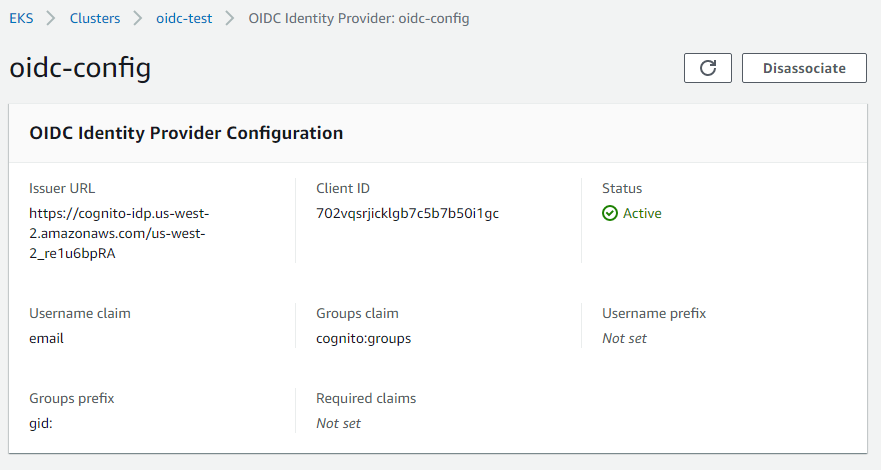This screenshot has width=881, height=470.
Task: Click the OIDC Identity Provider Configuration header
Action: pos(186,132)
